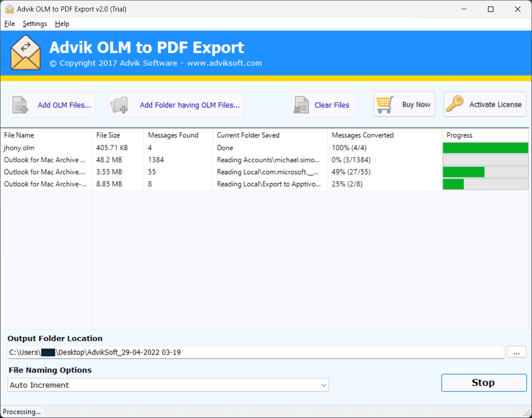Open the Auto Increment file naming dropdown
The height and width of the screenshot is (418, 532).
(x=168, y=385)
